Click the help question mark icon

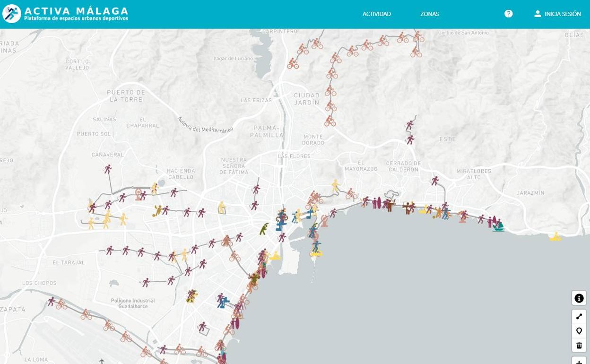click(508, 14)
